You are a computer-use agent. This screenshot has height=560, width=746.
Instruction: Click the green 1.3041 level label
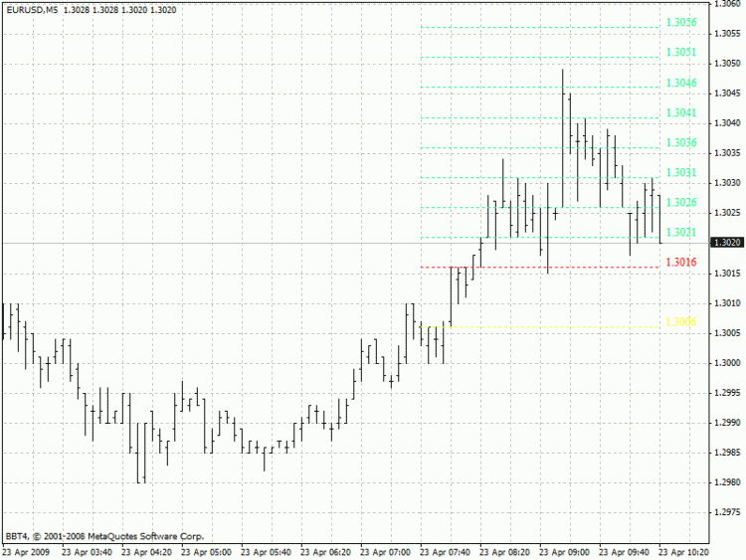(x=681, y=112)
